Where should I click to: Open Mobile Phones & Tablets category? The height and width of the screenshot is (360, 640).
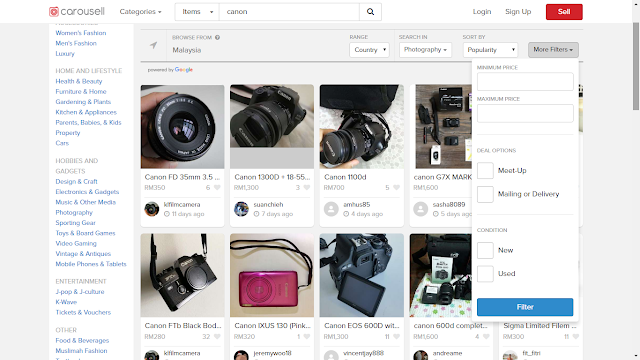(91, 264)
